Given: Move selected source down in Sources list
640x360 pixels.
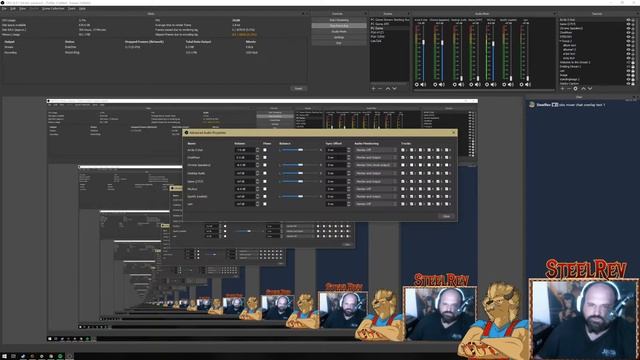Looking at the screenshot, I should click(x=590, y=89).
